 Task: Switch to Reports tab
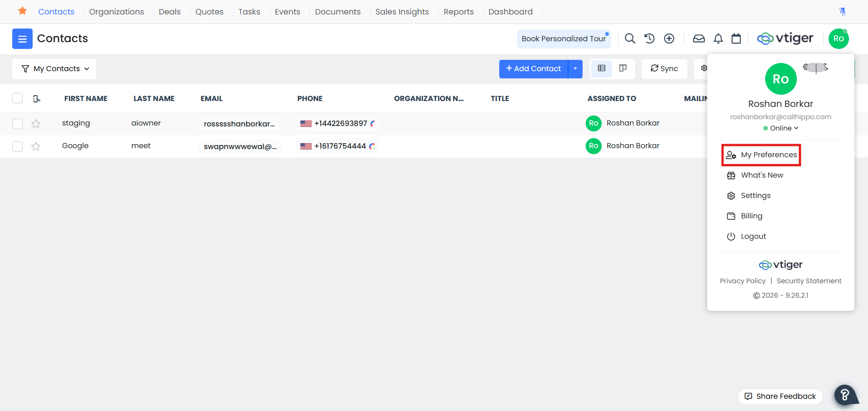(458, 12)
